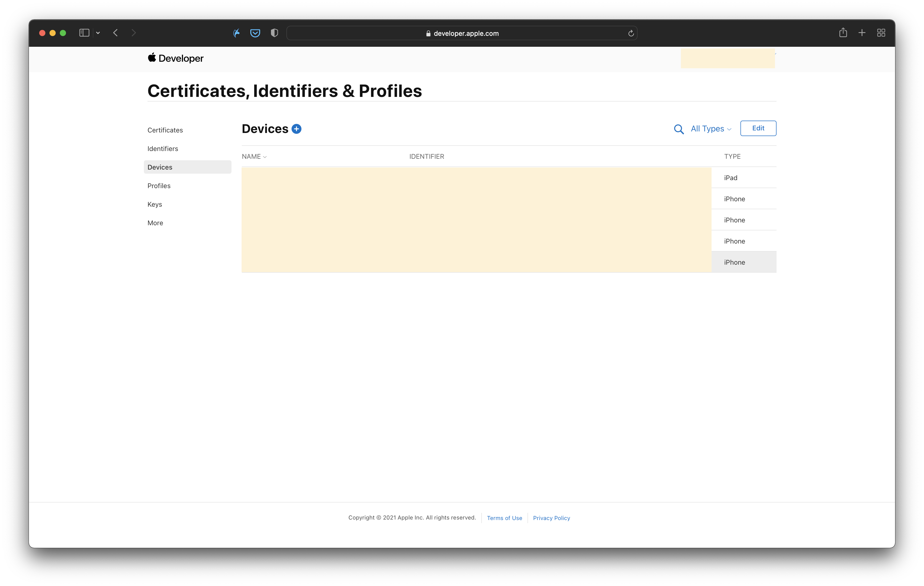Expand the All Types filter dropdown

tap(711, 129)
